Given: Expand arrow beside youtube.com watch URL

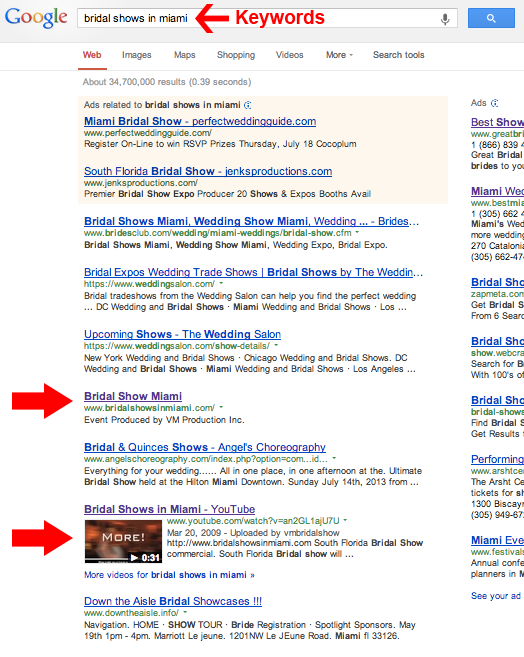Looking at the screenshot, I should (x=346, y=520).
